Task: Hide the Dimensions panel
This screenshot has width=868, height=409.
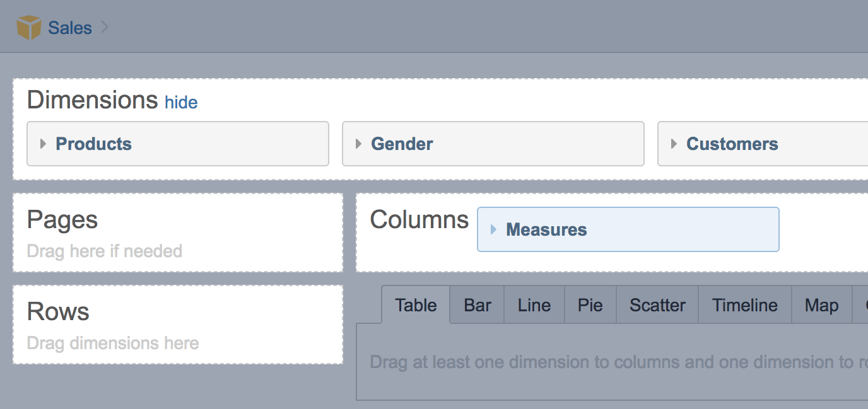Action: pos(181,102)
